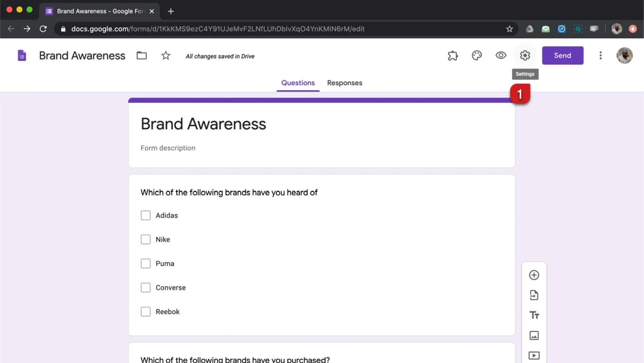Click the Form description field

tap(168, 148)
